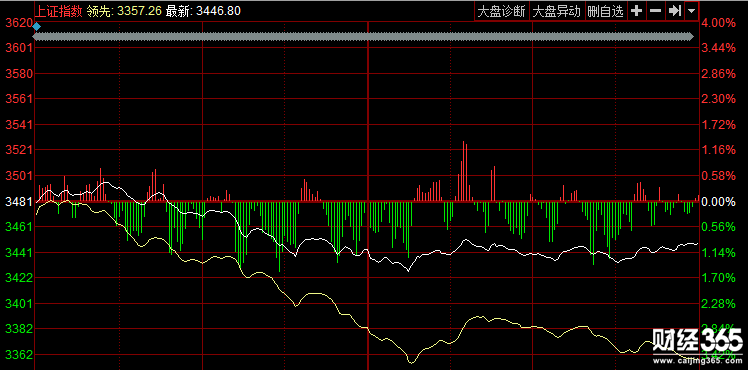Select the 上证指数 title label
Image resolution: width=748 pixels, height=370 pixels.
pos(59,11)
